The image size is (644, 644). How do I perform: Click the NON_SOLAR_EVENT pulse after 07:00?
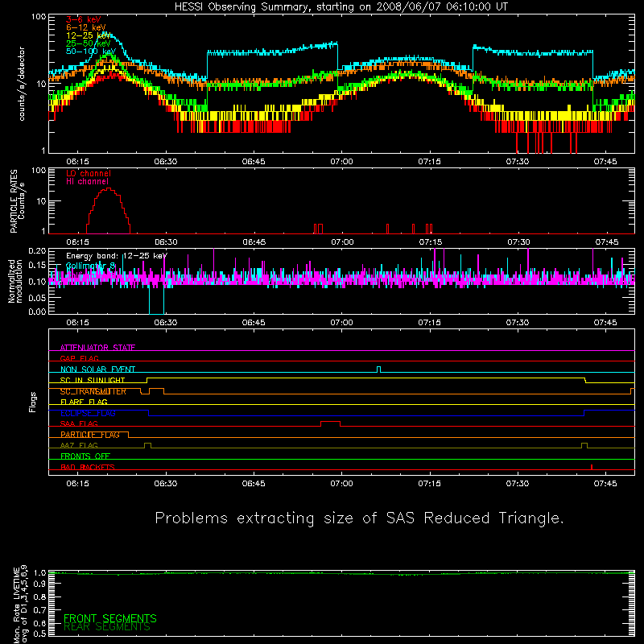378,369
